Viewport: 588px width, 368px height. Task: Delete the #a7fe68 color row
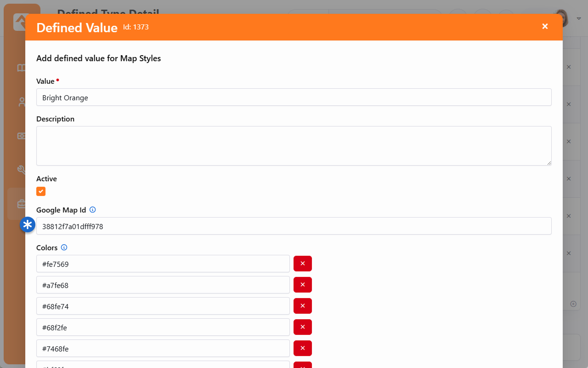click(x=302, y=285)
